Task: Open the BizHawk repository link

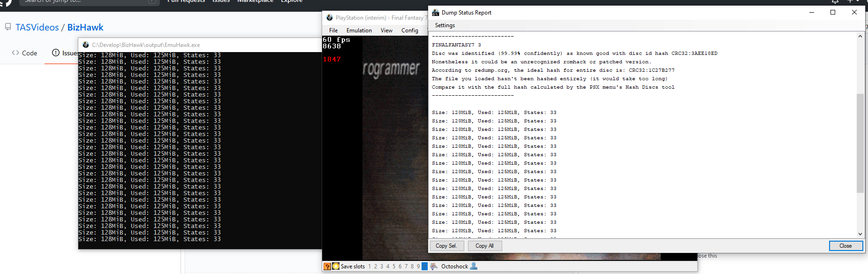Action: pyautogui.click(x=85, y=27)
